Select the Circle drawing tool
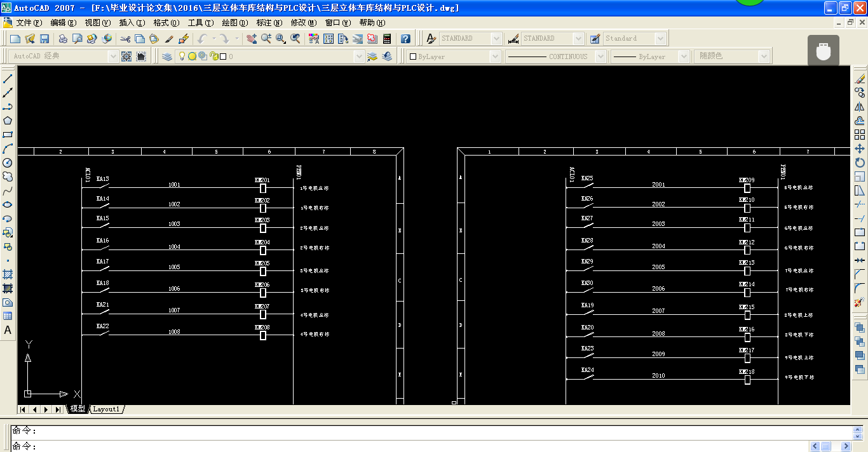 tap(8, 163)
